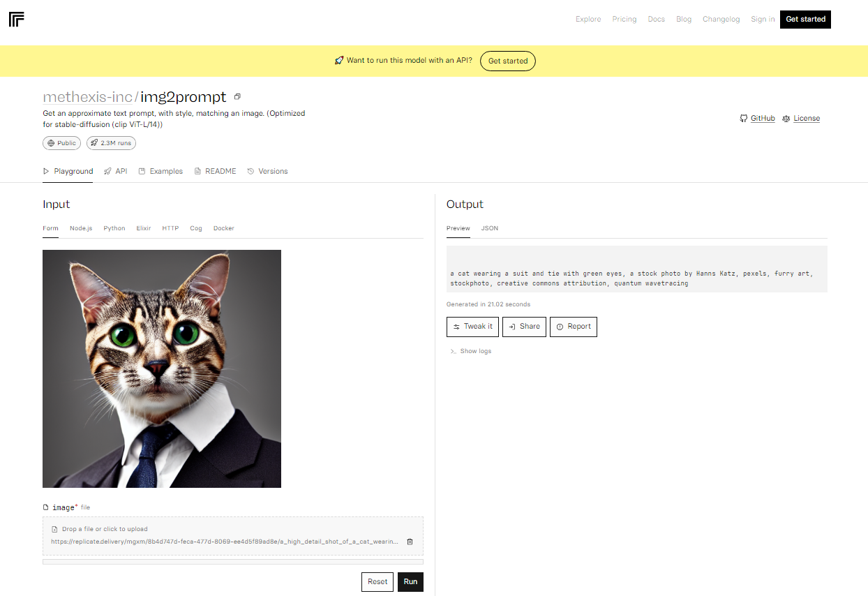The width and height of the screenshot is (868, 596).
Task: Click Get started in yellow banner
Action: click(508, 61)
